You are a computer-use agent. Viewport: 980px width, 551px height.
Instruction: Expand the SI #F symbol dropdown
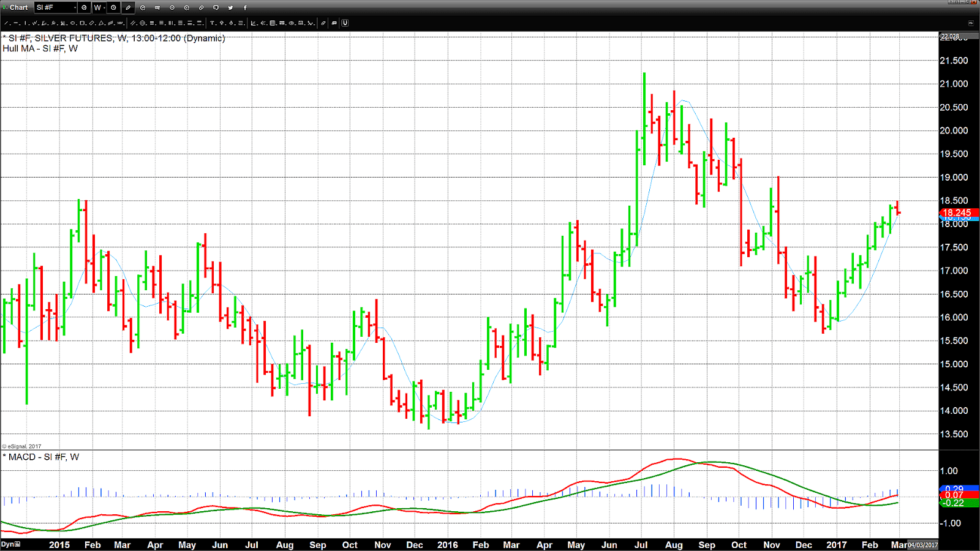75,7
